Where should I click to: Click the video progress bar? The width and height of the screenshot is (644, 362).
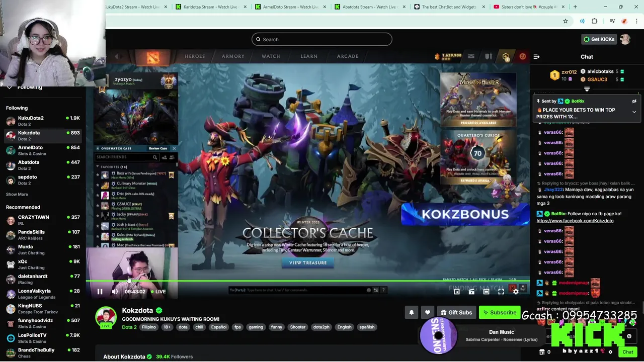[x=307, y=281]
